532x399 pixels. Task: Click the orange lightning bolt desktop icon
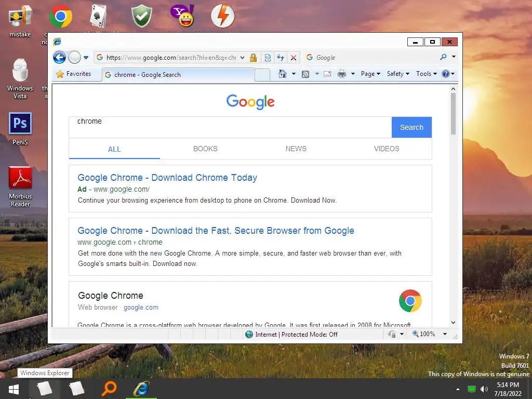point(222,16)
